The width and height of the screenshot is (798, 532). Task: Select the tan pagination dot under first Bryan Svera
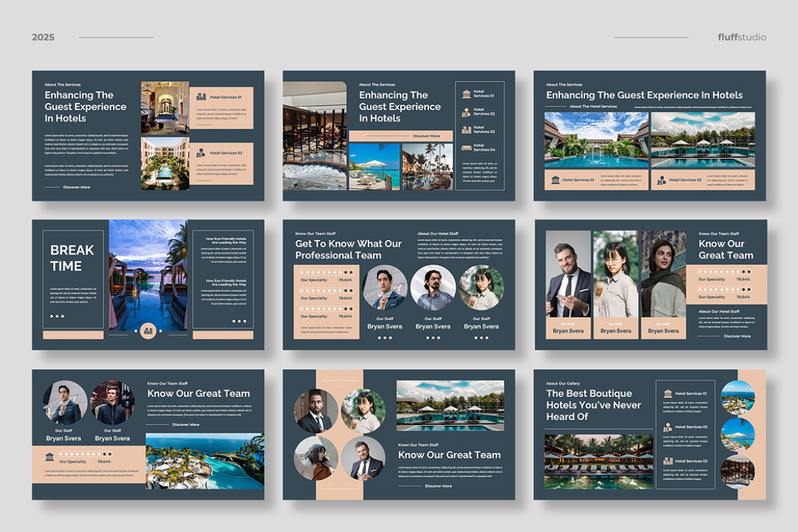(384, 338)
